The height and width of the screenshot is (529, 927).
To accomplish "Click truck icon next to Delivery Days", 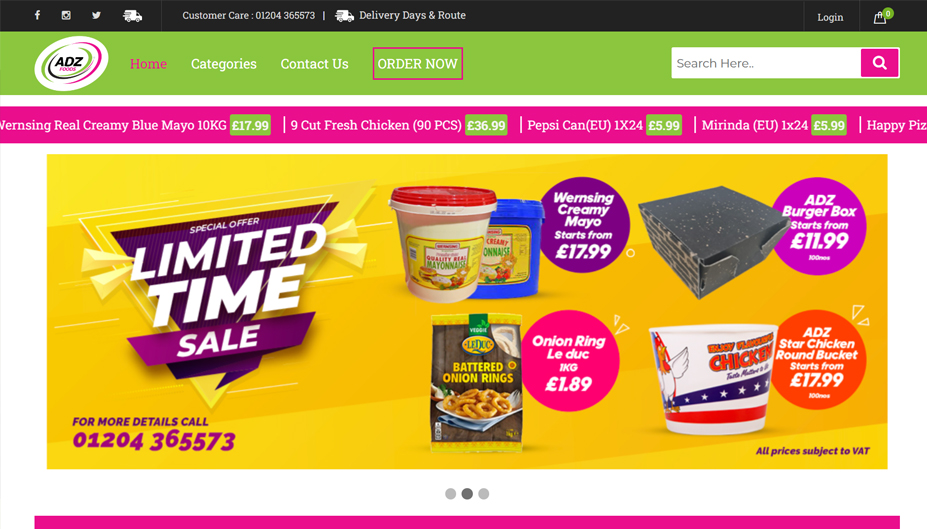I will coord(344,15).
